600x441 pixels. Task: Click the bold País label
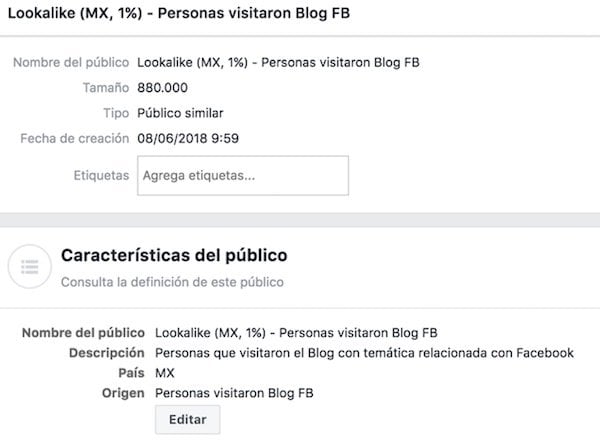click(132, 373)
